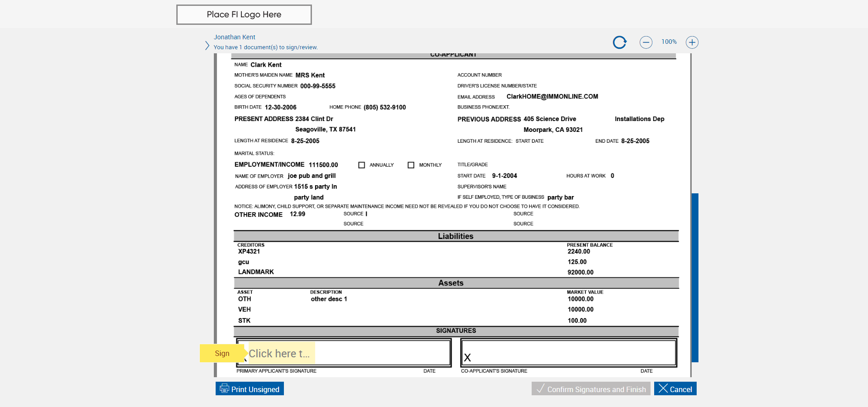Click the blue vertical scrollbar
Screen dimensions: 868x407
click(x=695, y=277)
